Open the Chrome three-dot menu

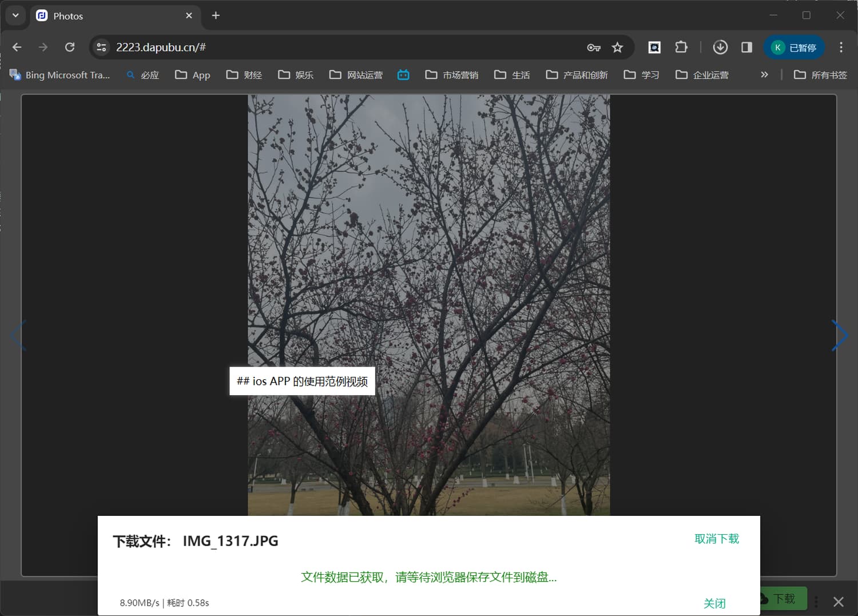click(x=840, y=47)
